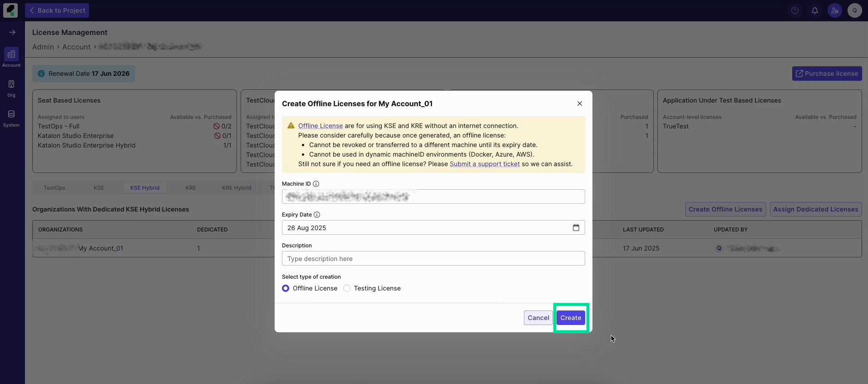868x384 pixels.
Task: Click the TestOps - Full license row
Action: coord(134,126)
